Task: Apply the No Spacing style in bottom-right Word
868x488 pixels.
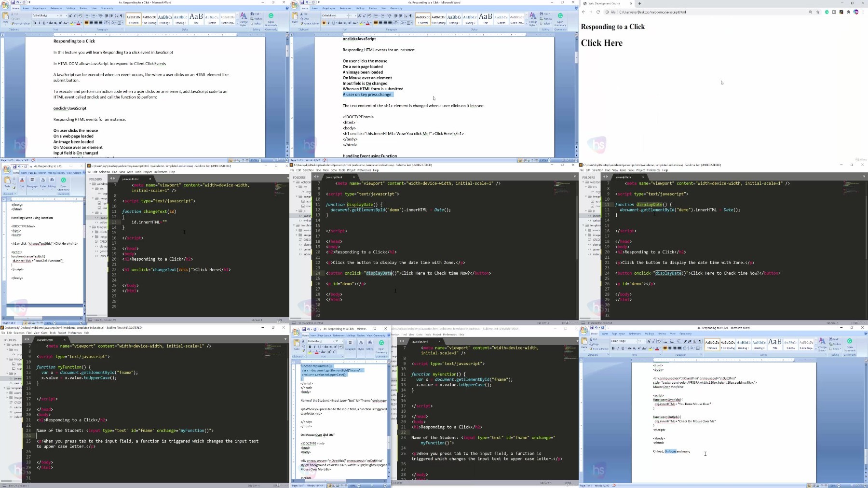Action: (728, 345)
